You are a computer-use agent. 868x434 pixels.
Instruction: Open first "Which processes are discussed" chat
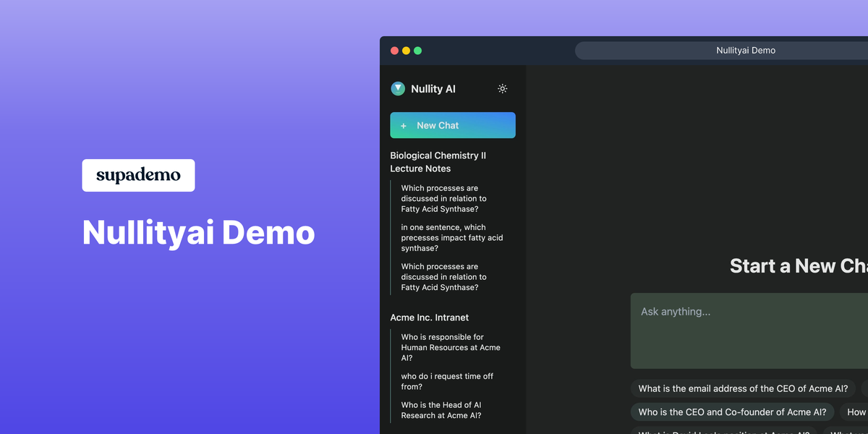click(444, 199)
